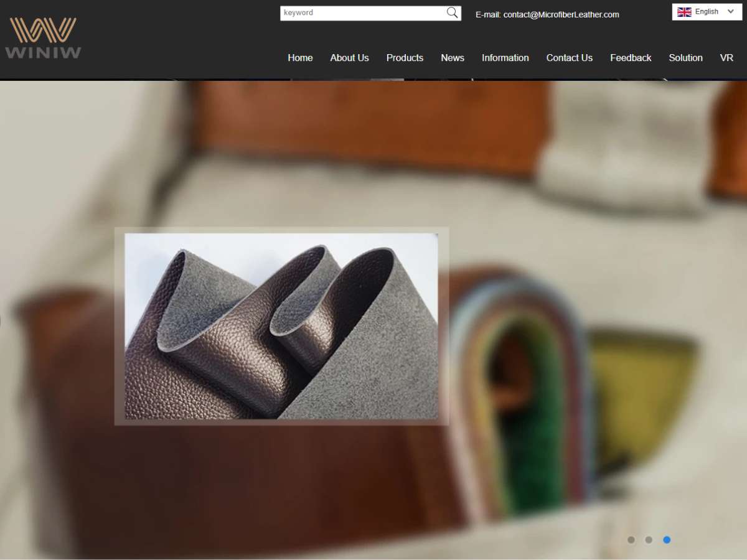Open the Feedback page

(631, 58)
